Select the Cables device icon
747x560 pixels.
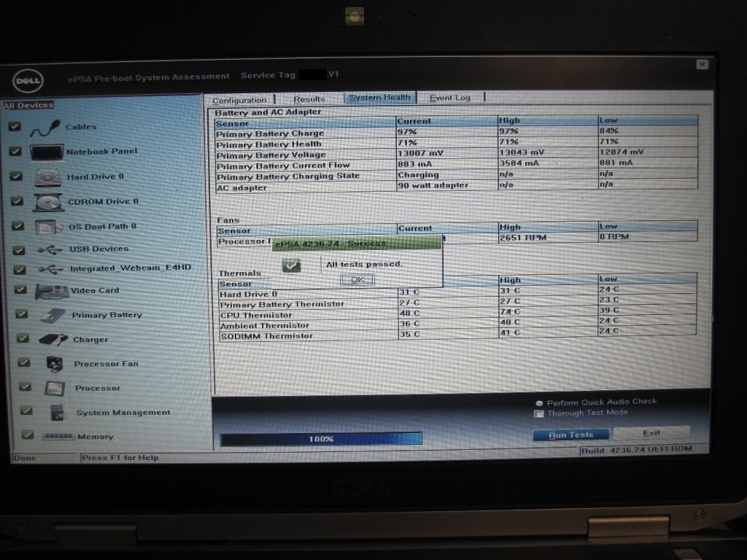[x=46, y=128]
